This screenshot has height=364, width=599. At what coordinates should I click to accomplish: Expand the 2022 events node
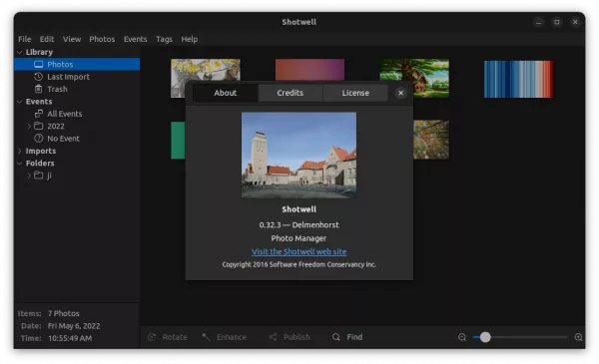[x=29, y=126]
